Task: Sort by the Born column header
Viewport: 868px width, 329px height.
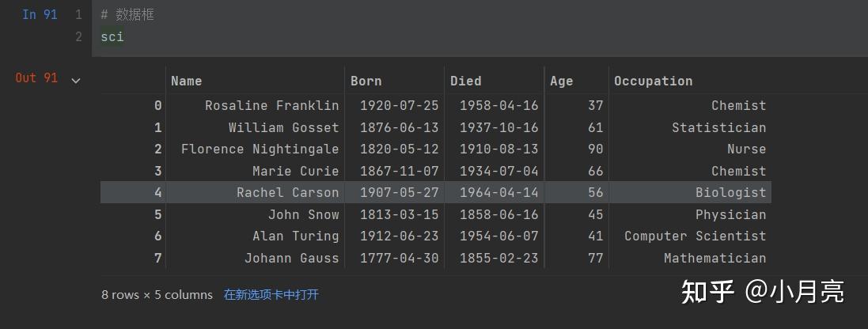Action: [366, 81]
